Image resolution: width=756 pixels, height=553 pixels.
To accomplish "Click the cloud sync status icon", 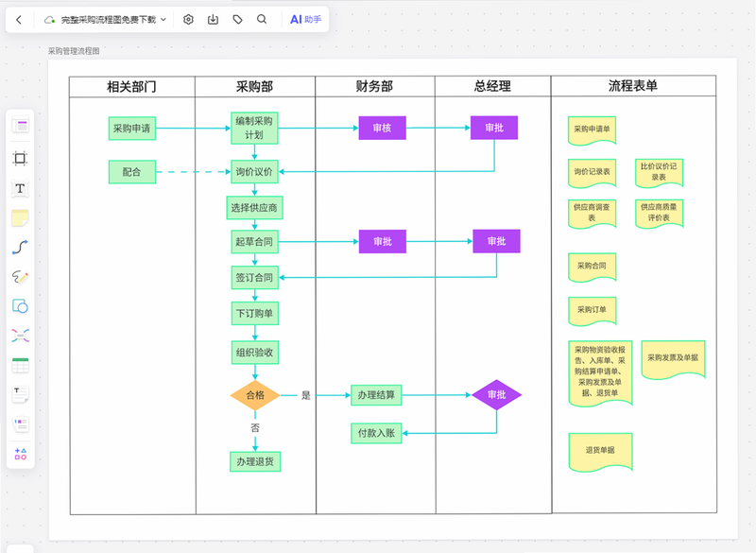I will click(x=49, y=20).
